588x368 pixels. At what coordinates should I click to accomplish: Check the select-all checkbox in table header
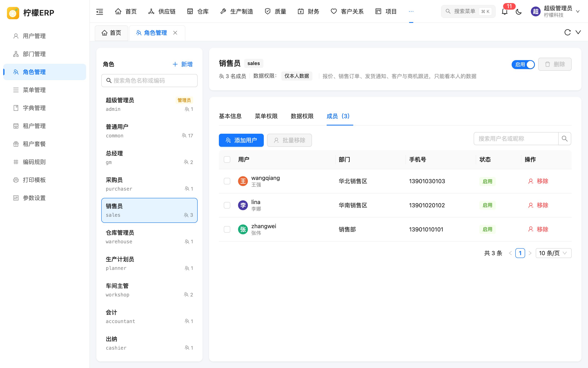227,159
